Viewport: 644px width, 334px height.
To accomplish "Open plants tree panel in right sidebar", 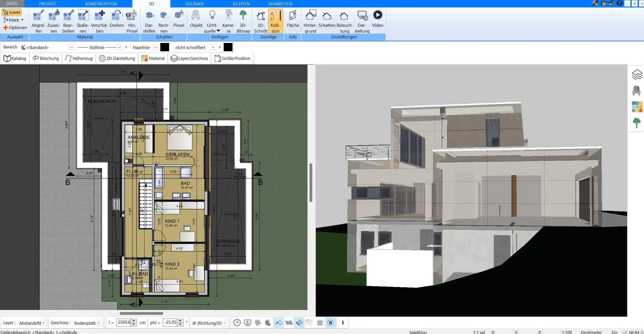I will (637, 123).
